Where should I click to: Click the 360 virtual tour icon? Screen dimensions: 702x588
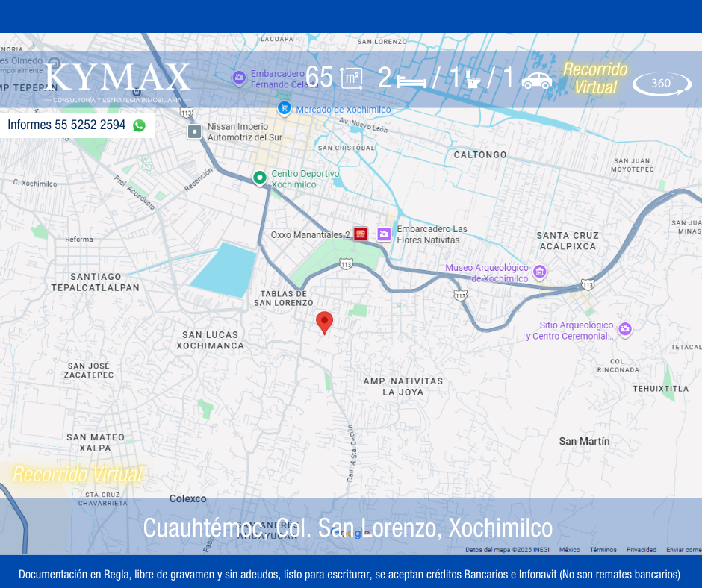click(x=662, y=84)
